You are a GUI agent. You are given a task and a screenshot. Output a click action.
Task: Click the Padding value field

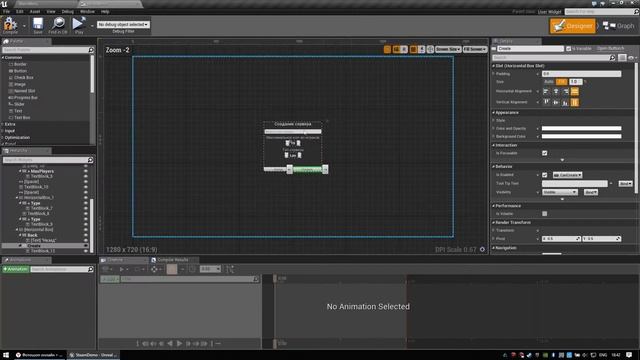click(581, 74)
